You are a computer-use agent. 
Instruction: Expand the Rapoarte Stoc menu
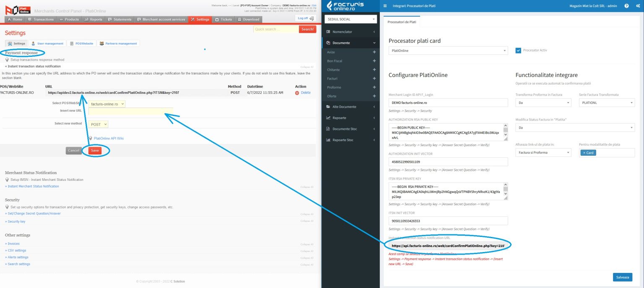click(351, 140)
